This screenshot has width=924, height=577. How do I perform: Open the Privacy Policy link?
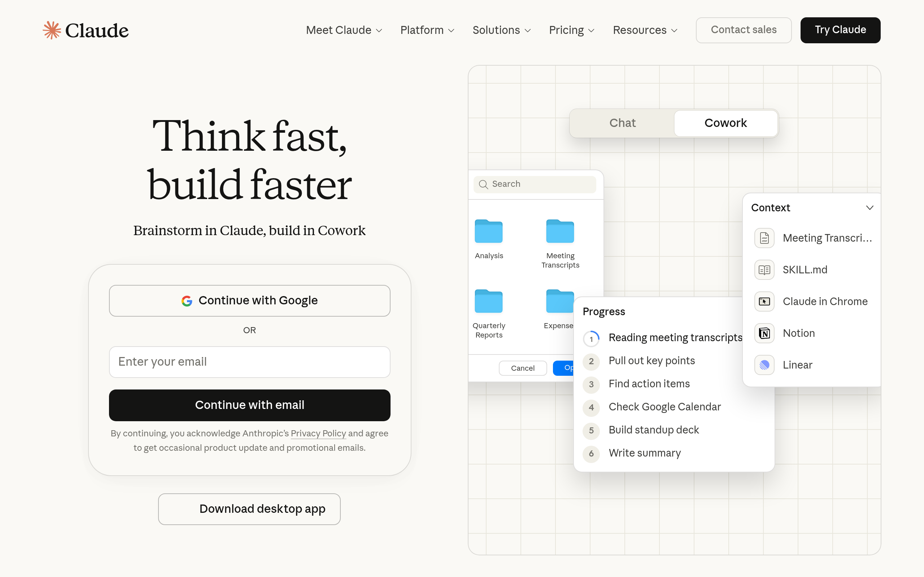pos(318,433)
